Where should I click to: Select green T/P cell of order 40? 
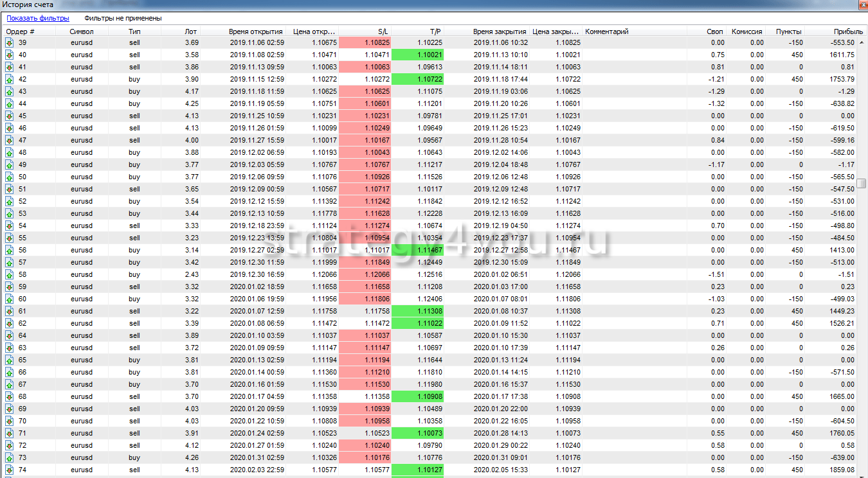coord(417,55)
